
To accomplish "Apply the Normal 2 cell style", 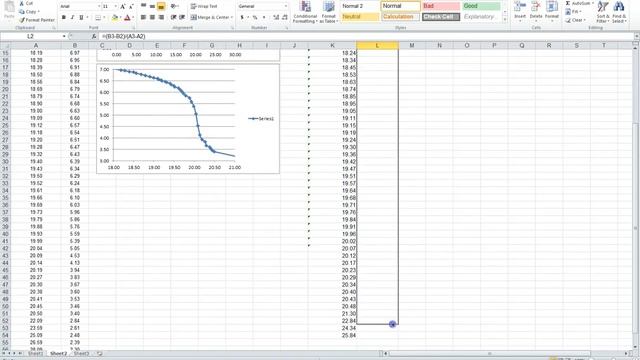I will pos(360,6).
